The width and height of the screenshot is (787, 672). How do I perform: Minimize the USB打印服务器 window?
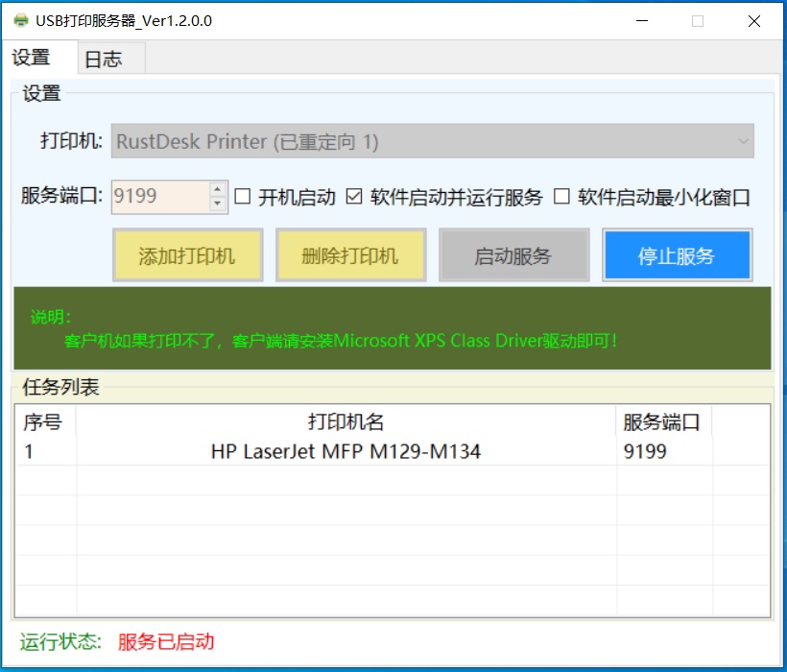(640, 21)
